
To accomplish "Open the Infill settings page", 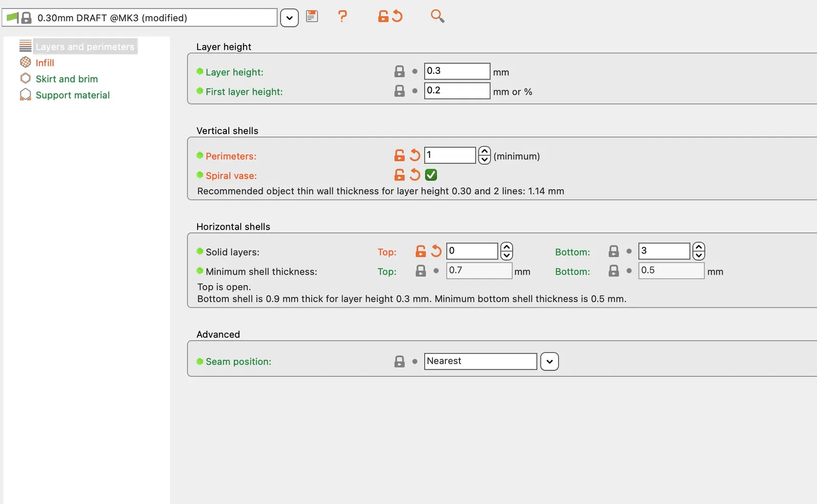I will coord(44,63).
